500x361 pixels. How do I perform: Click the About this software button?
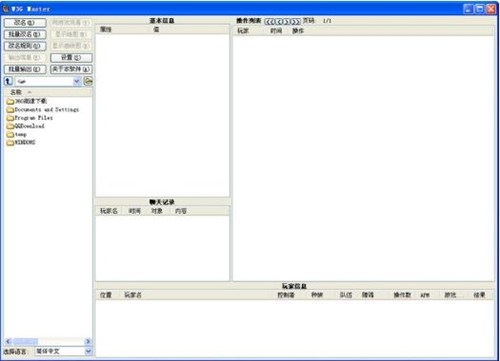tap(71, 69)
